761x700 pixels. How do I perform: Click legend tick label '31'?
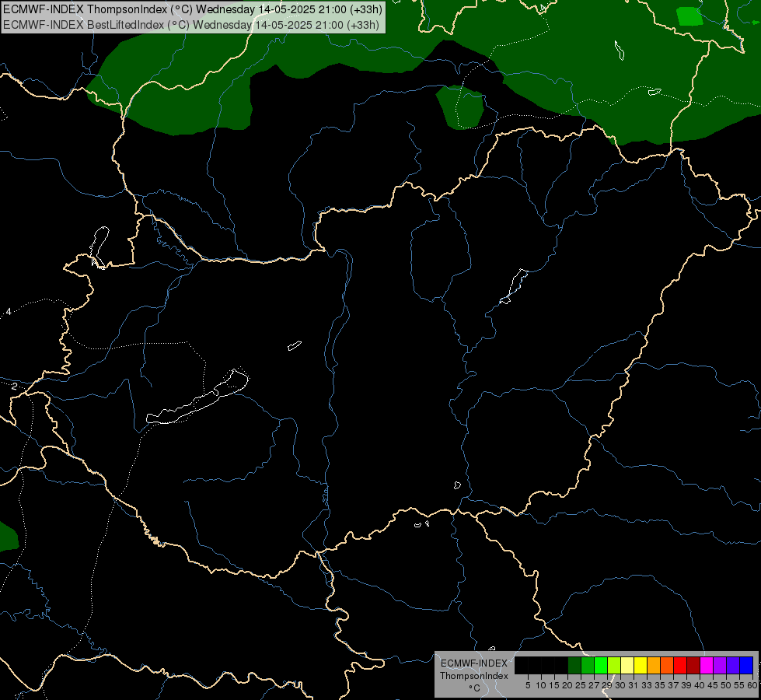click(634, 685)
